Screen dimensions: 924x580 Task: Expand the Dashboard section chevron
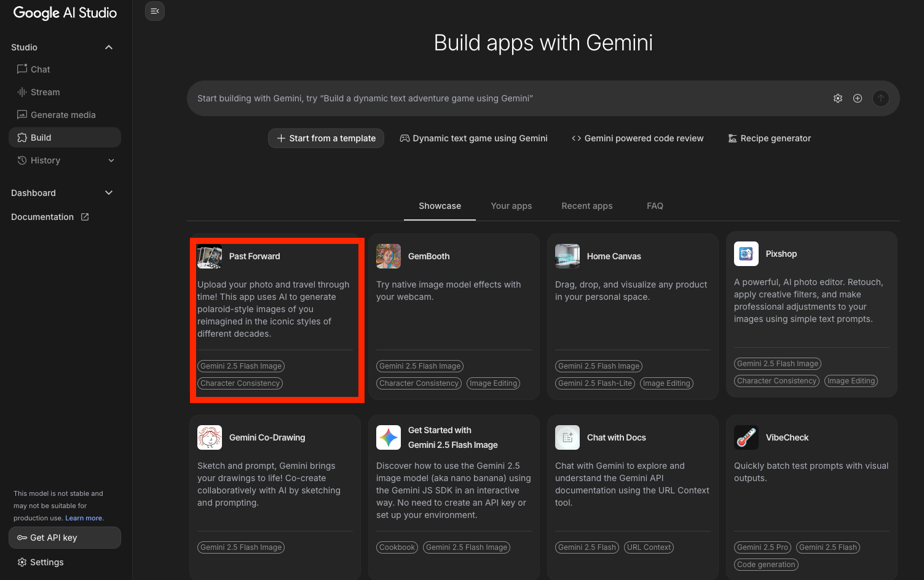109,193
